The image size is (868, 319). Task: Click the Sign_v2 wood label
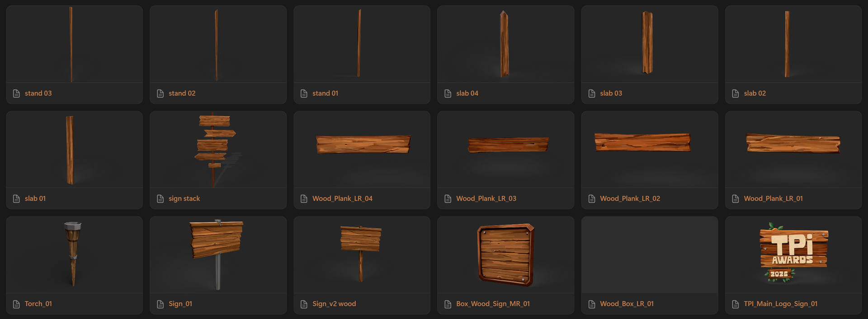click(334, 304)
